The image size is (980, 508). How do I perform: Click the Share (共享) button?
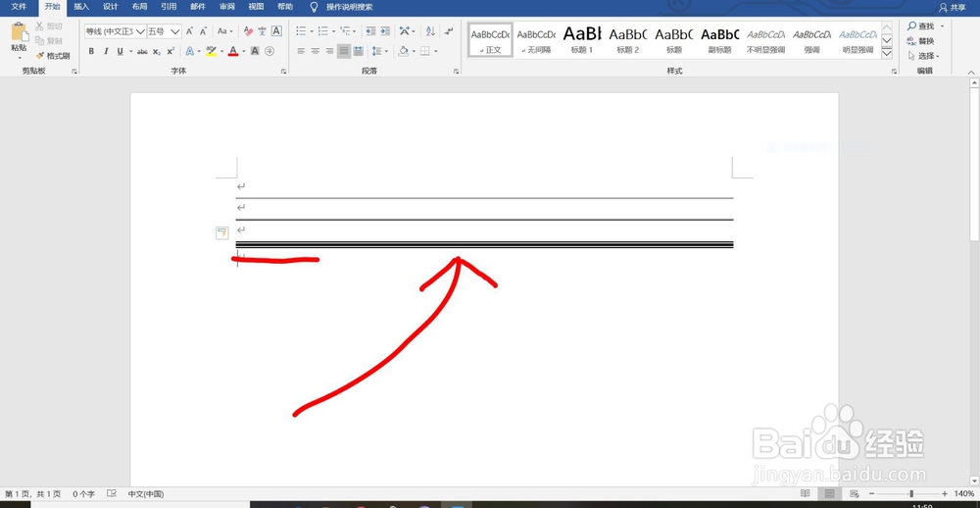(x=952, y=8)
